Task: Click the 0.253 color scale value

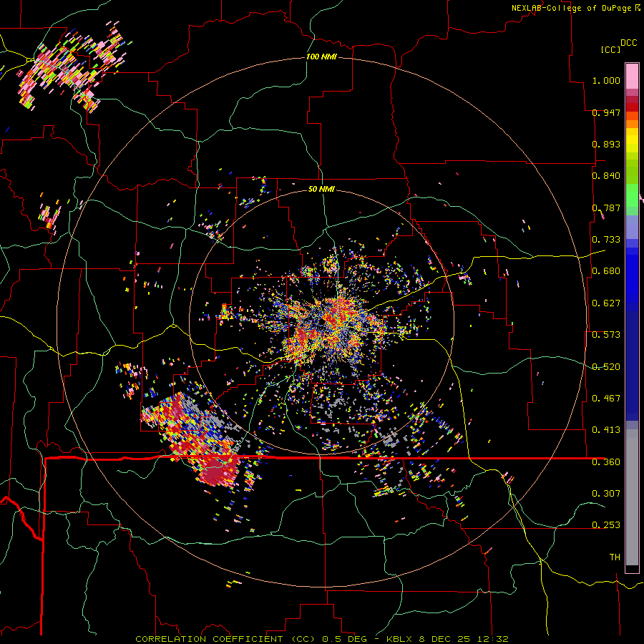Action: click(x=606, y=525)
